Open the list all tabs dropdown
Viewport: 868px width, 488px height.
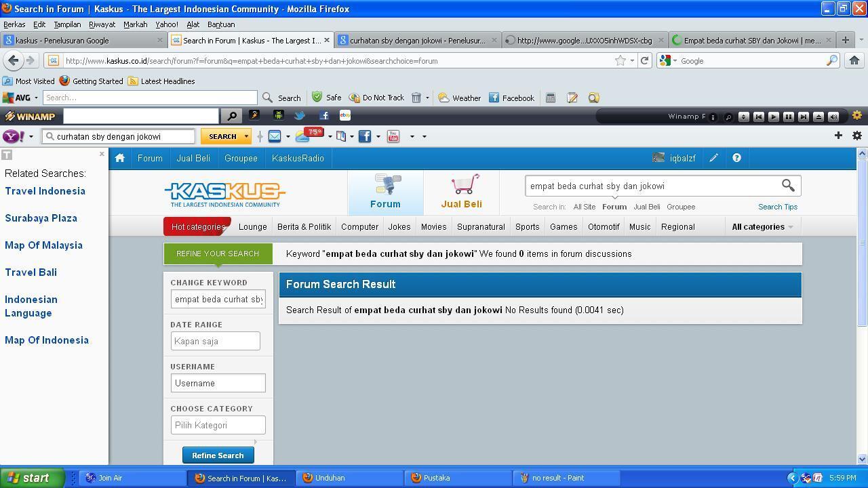click(x=861, y=40)
